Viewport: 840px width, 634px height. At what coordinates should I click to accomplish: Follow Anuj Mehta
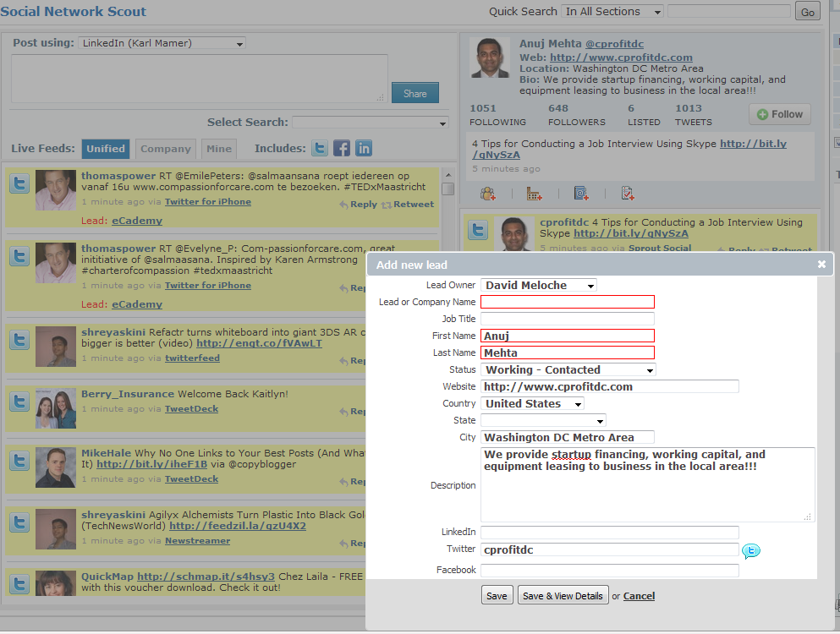click(779, 114)
